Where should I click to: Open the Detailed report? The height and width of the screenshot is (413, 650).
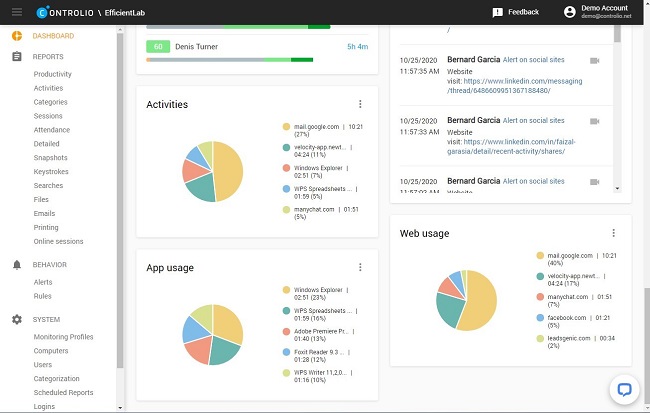(x=46, y=143)
